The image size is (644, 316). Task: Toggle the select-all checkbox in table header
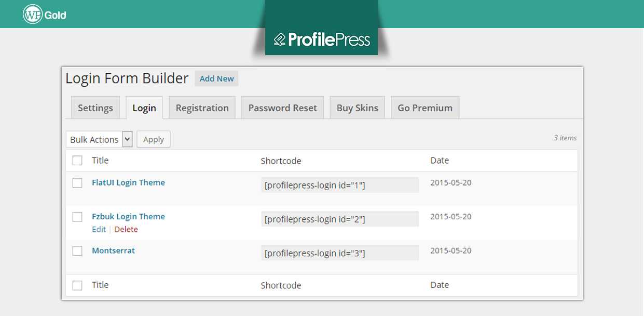pos(77,161)
